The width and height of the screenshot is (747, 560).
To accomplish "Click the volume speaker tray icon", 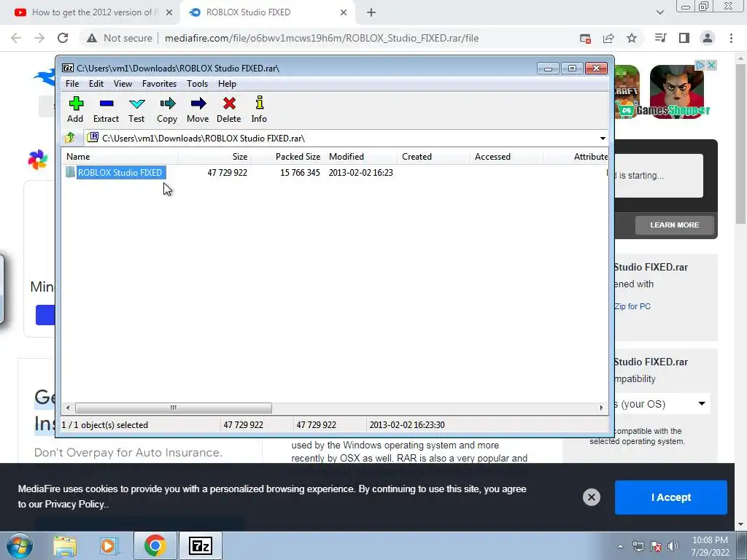I will (673, 546).
